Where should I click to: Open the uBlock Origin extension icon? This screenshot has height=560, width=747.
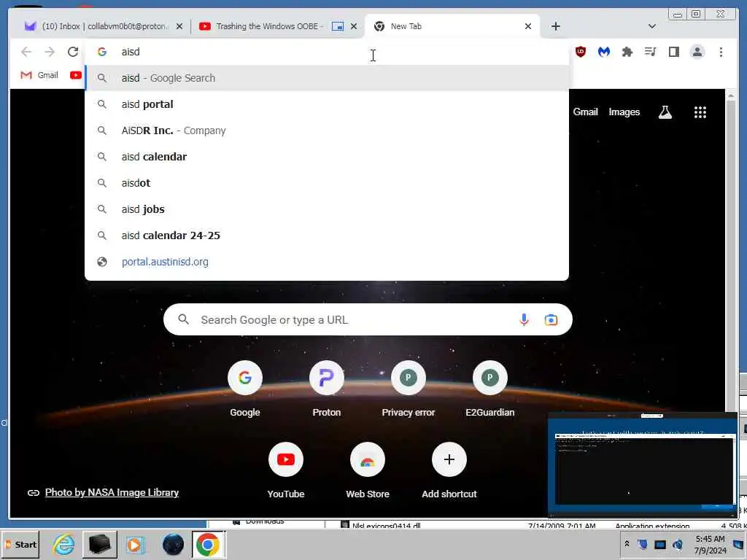[x=580, y=52]
